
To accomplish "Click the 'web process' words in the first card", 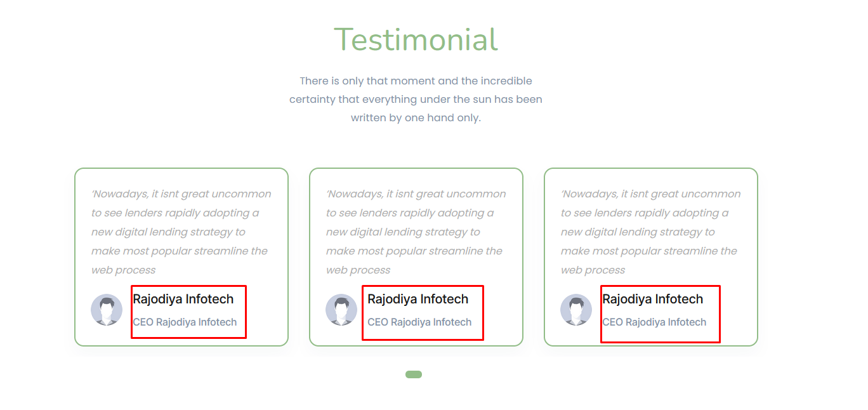I will point(124,270).
